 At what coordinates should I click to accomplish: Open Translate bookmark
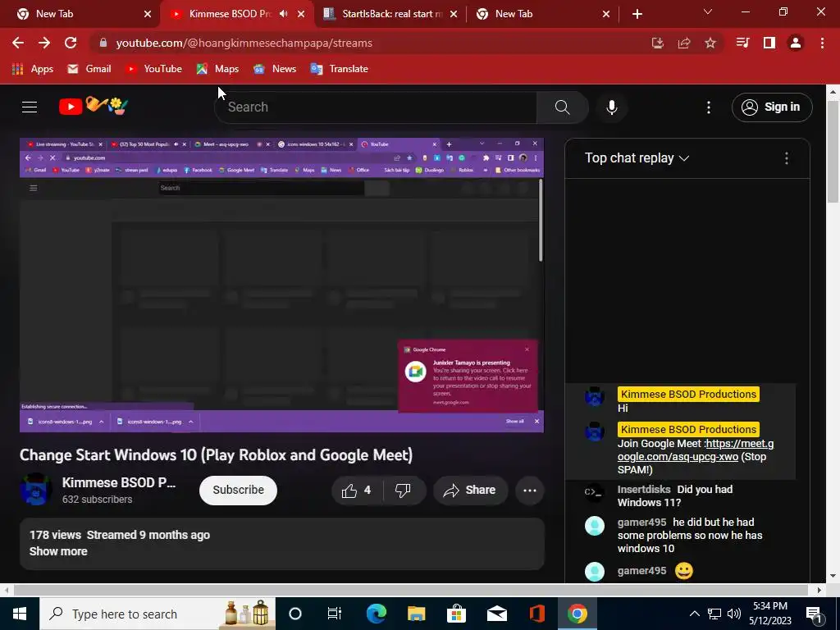[339, 69]
